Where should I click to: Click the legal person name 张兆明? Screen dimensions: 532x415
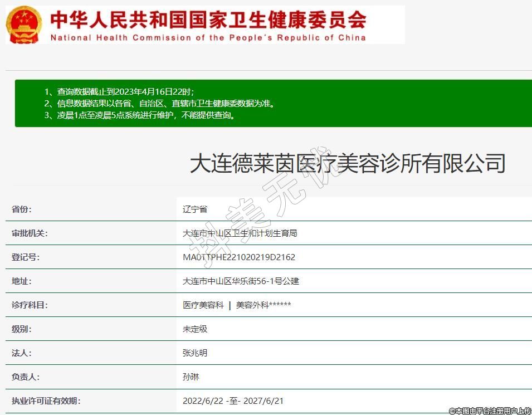point(195,353)
